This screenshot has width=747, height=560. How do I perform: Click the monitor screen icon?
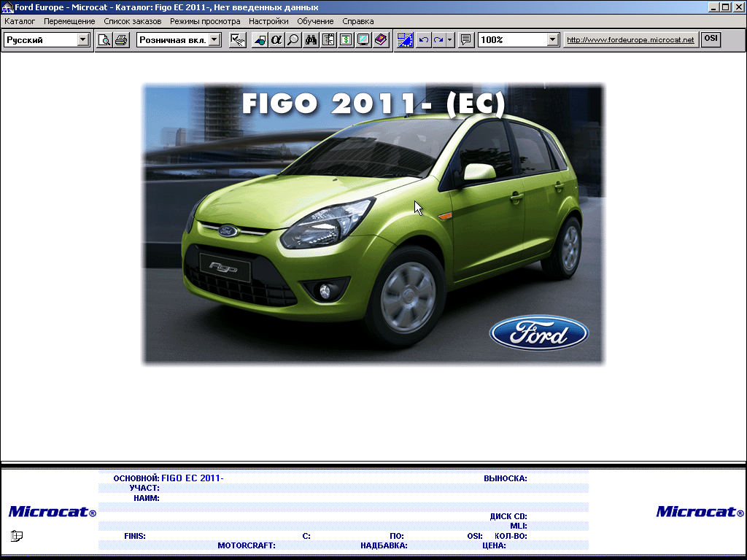[x=363, y=40]
